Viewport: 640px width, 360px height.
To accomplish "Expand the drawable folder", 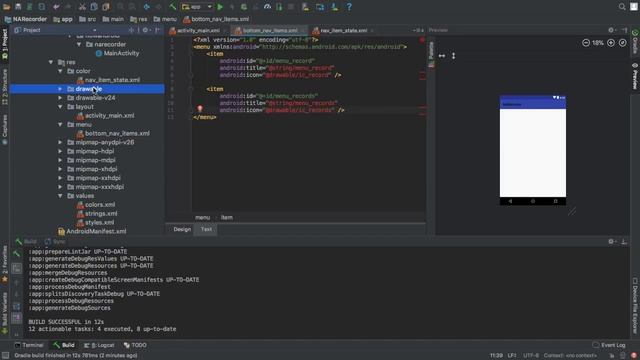I will [x=60, y=89].
